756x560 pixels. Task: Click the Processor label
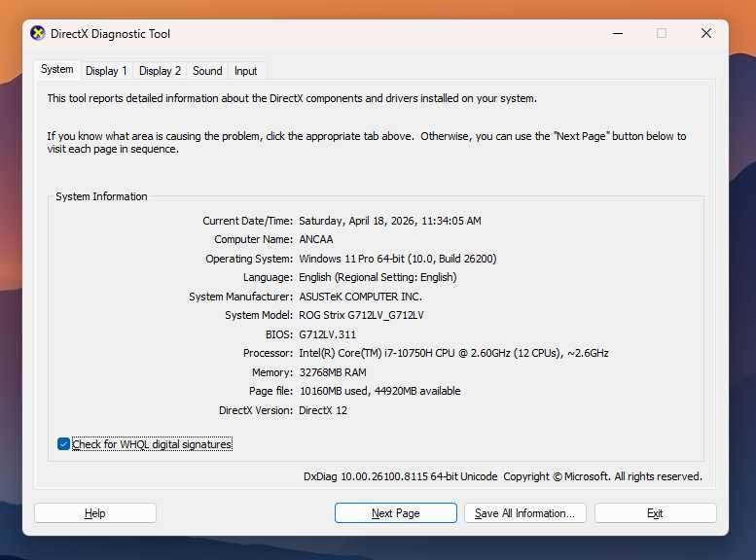(x=268, y=353)
